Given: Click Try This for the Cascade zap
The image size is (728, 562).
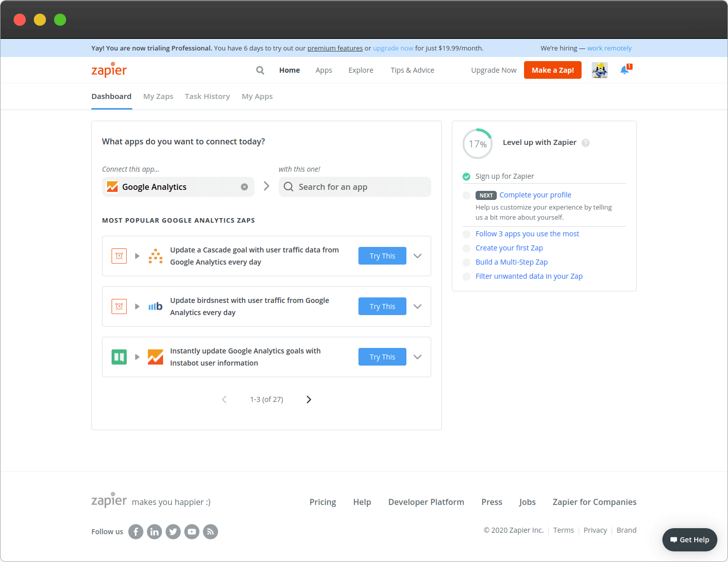Looking at the screenshot, I should coord(382,256).
